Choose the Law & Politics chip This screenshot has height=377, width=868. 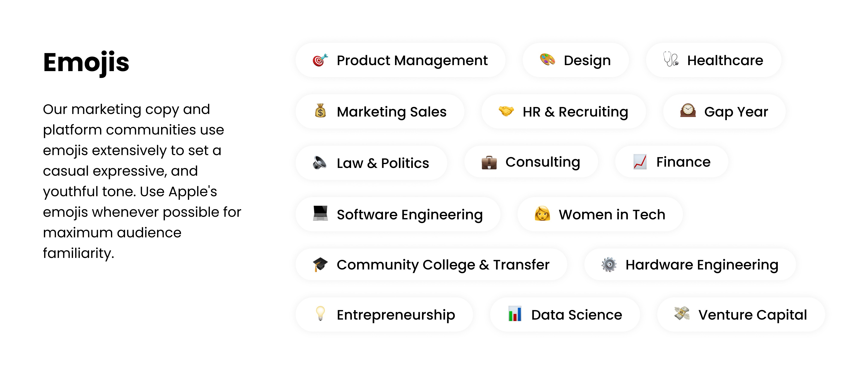pos(371,163)
